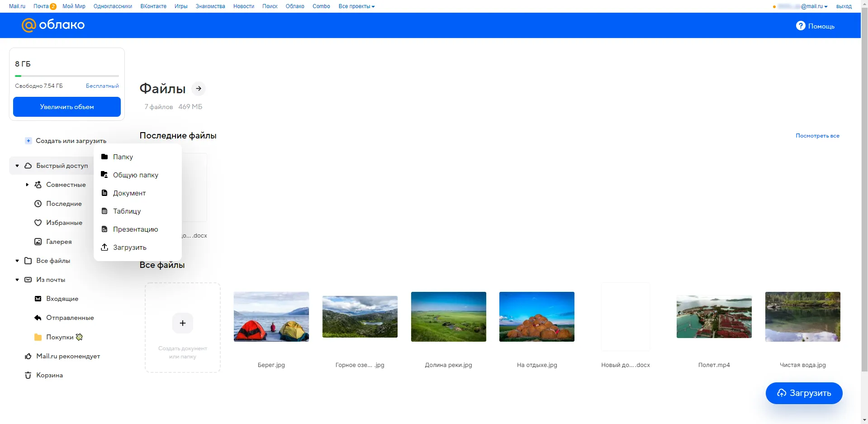Image resolution: width=868 pixels, height=424 pixels.
Task: Open the Мой Мир top bar link
Action: coord(74,6)
